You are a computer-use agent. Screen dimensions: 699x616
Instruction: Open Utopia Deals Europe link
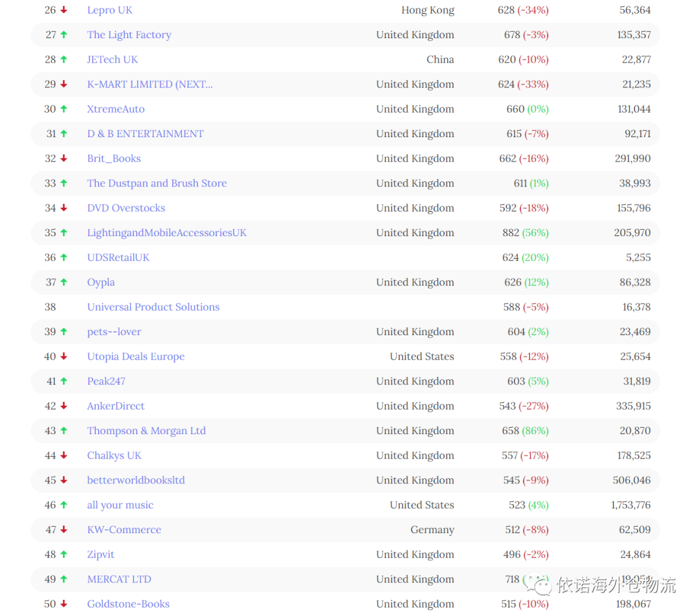(136, 357)
